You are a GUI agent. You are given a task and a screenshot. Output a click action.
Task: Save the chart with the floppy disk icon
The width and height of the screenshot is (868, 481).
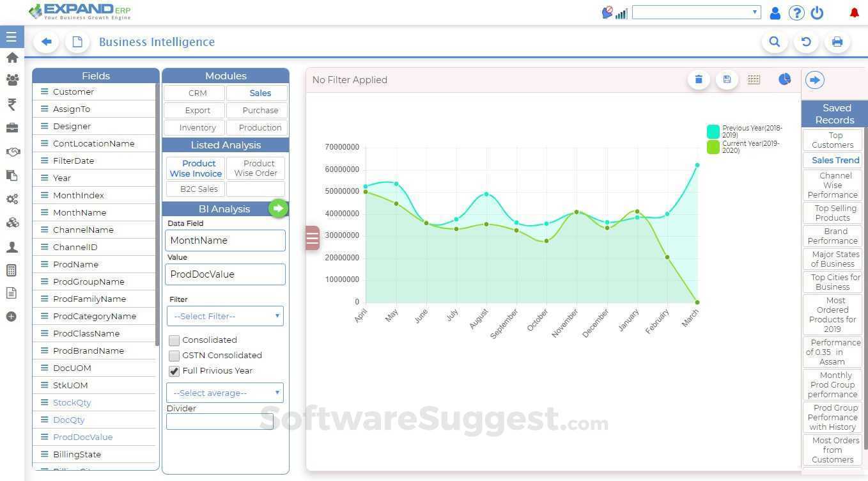pyautogui.click(x=727, y=79)
